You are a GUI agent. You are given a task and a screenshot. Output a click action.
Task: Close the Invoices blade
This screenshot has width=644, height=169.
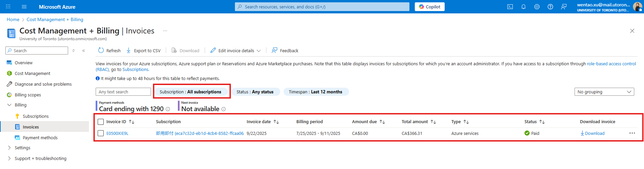pos(632,31)
